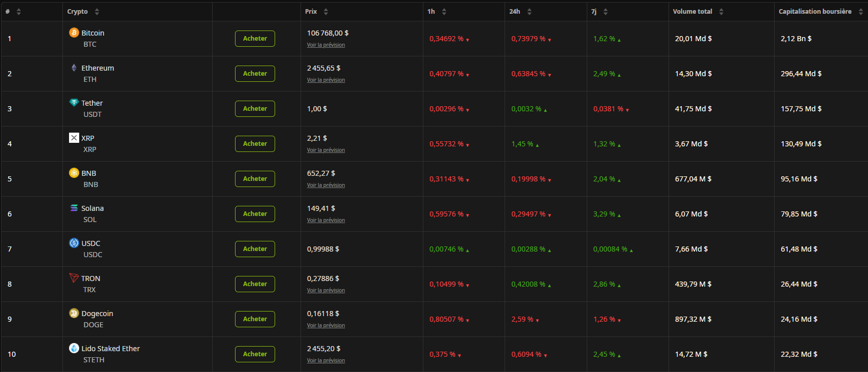This screenshot has width=868, height=372.
Task: Select the Ethereum name text
Action: pos(98,68)
